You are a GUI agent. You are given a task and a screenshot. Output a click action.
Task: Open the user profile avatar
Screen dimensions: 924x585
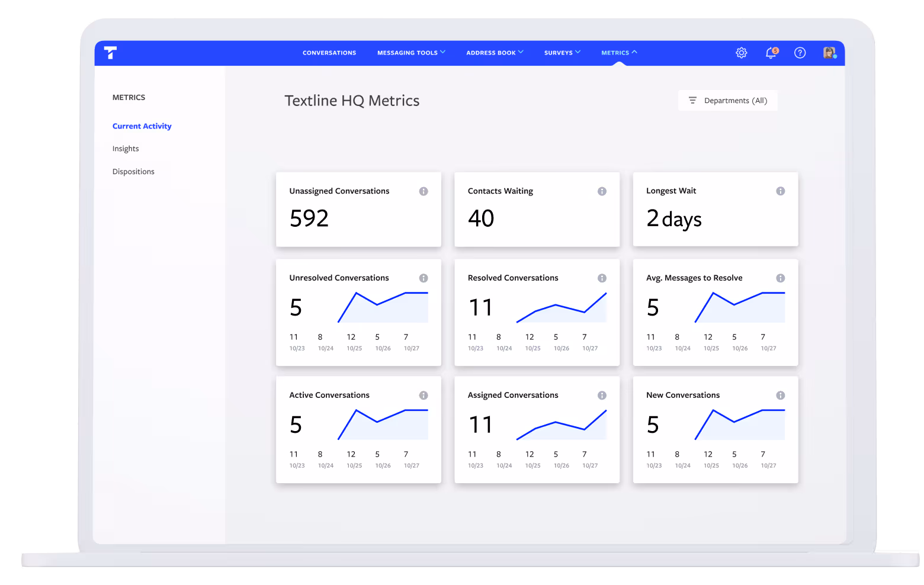click(829, 53)
